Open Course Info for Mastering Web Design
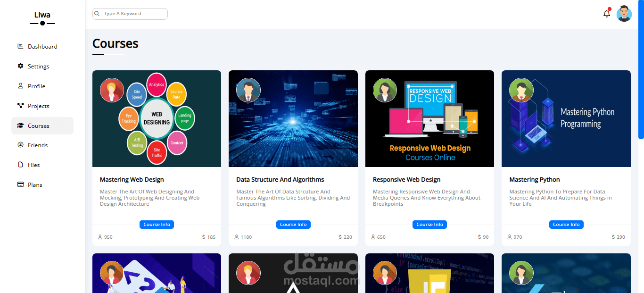 click(157, 225)
